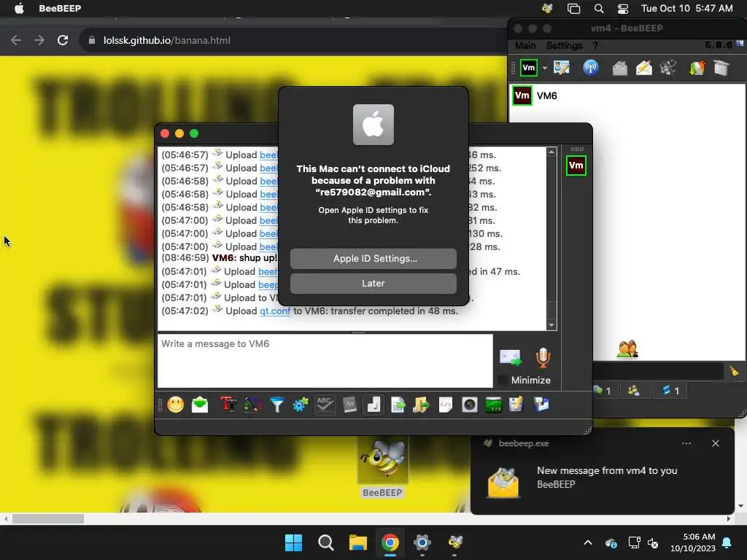Expand hidden tray icons chevron on taskbar
The image size is (747, 560).
(x=588, y=542)
